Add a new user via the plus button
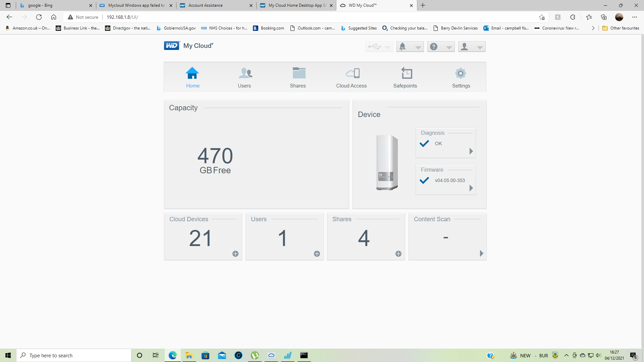Viewport: 644px width, 362px height. (317, 254)
